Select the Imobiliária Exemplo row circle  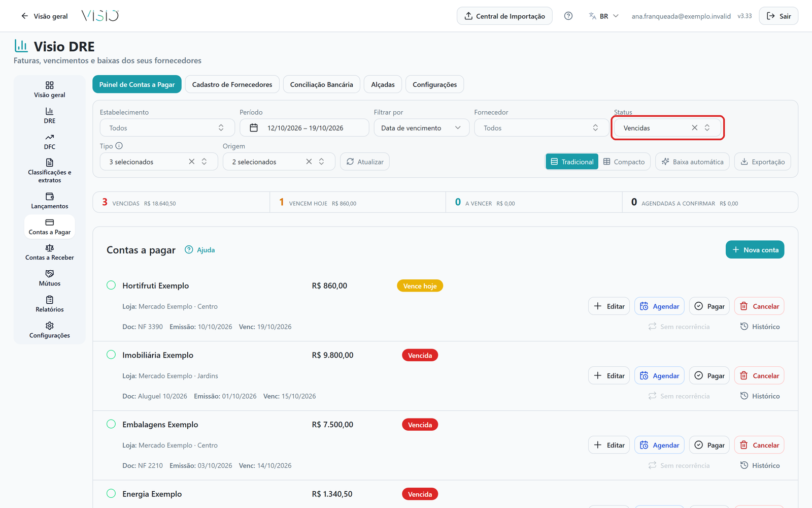tap(111, 355)
